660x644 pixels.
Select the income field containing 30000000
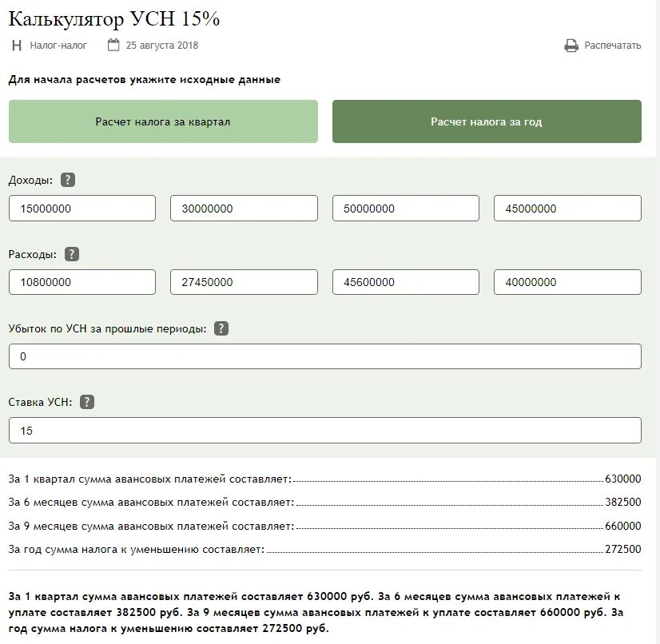coord(244,209)
